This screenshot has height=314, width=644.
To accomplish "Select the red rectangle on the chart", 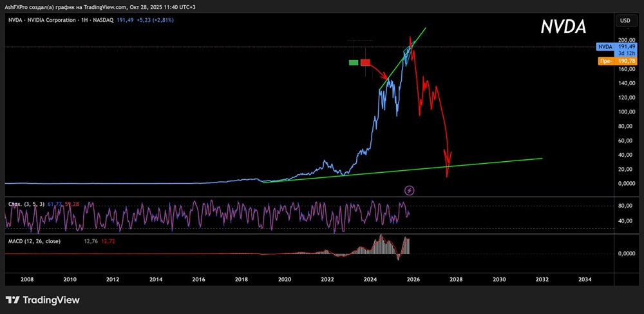I will tap(365, 63).
